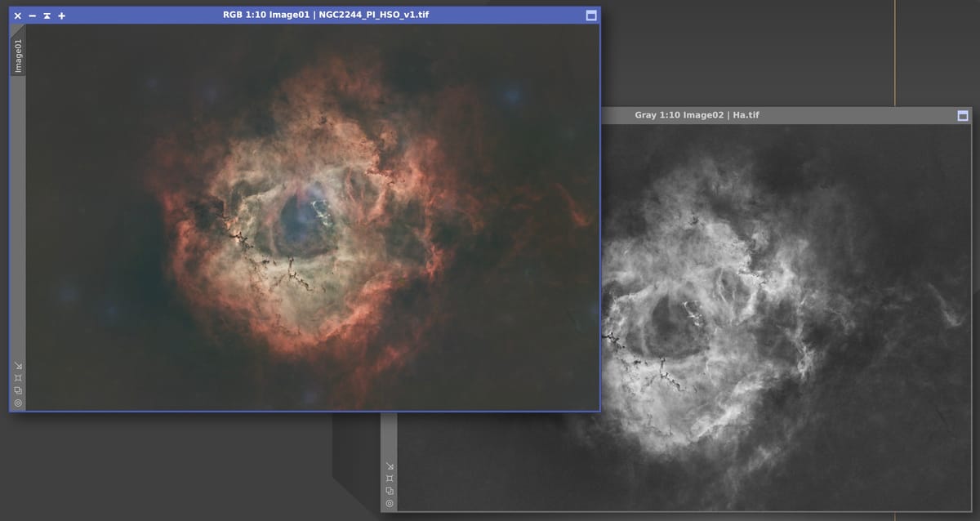Maximize Image01 with the plus button
980x521 pixels.
pyautogui.click(x=62, y=16)
